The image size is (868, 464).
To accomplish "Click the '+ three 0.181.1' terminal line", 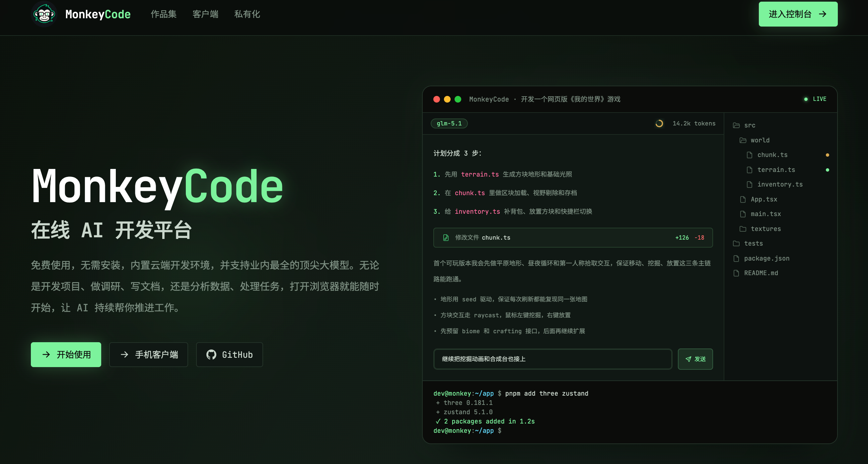I will (x=464, y=403).
